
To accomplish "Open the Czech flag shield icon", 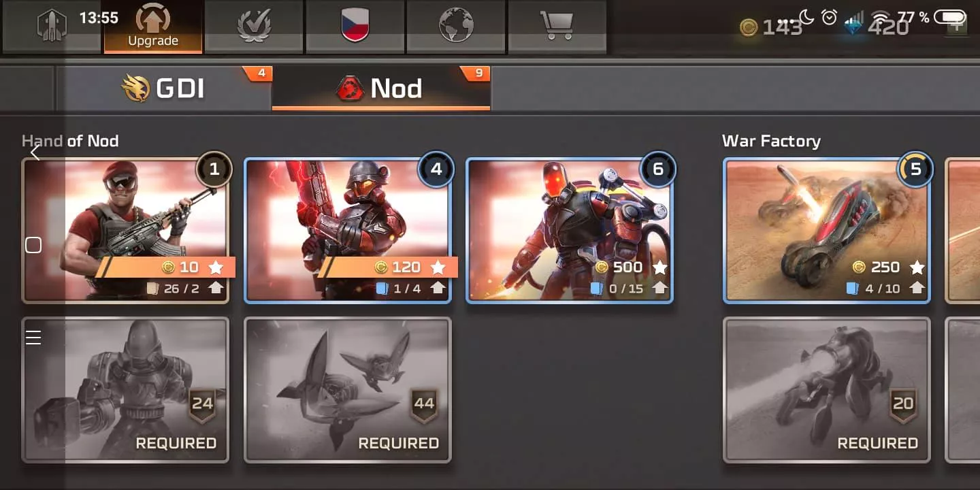I will tap(355, 26).
